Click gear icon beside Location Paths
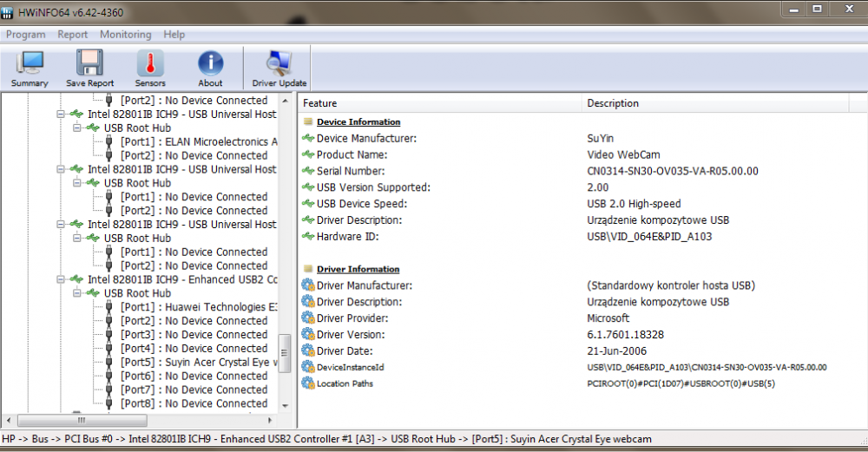 [308, 383]
